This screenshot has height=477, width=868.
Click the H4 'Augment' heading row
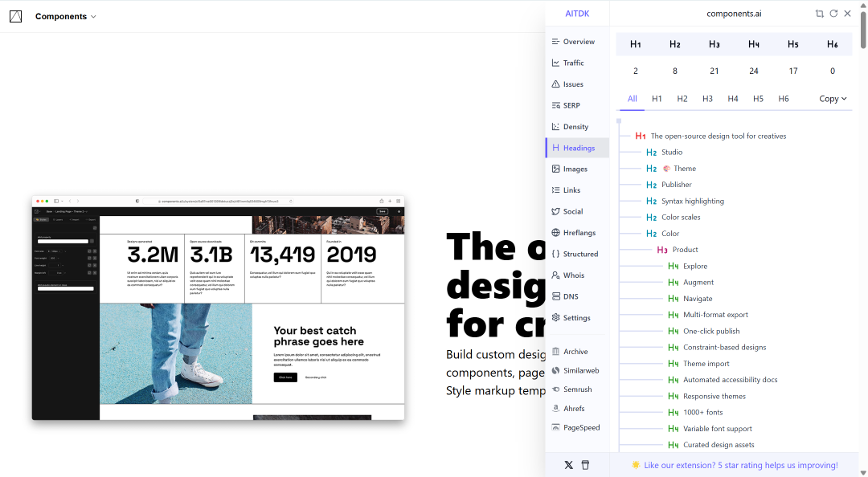coord(690,282)
